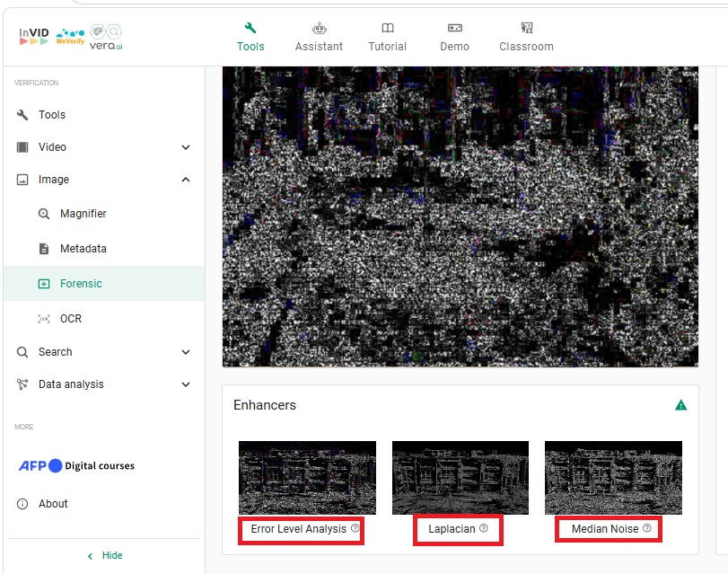Click the green warning triangle in Enhancers
The image size is (728, 574).
[680, 405]
